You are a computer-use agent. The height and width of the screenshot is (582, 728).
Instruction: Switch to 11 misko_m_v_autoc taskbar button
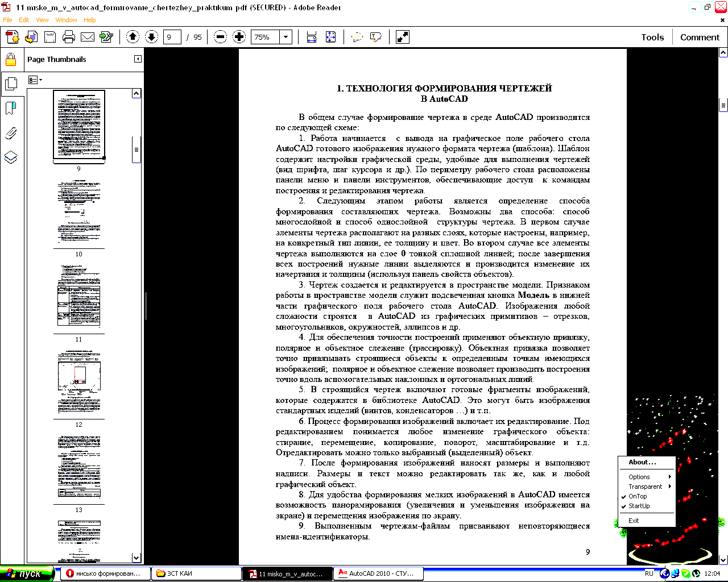(288, 573)
